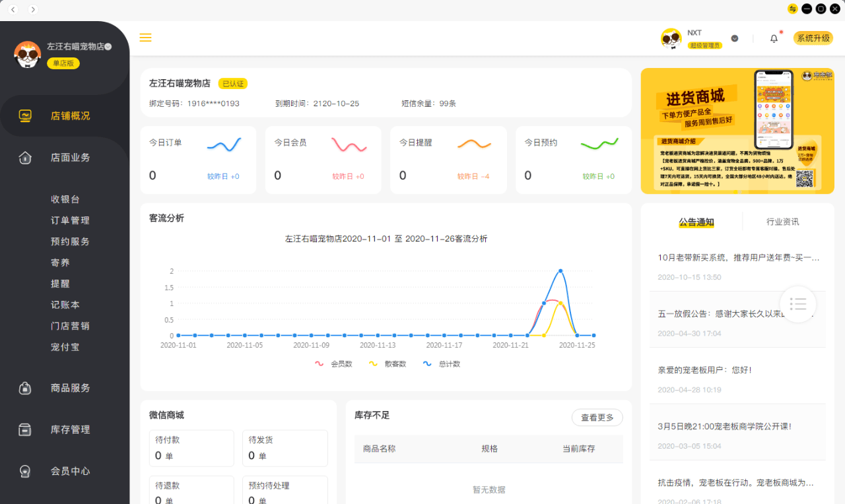Switch to 公告通知 tab
Screen dimensions: 845x504
pyautogui.click(x=696, y=222)
